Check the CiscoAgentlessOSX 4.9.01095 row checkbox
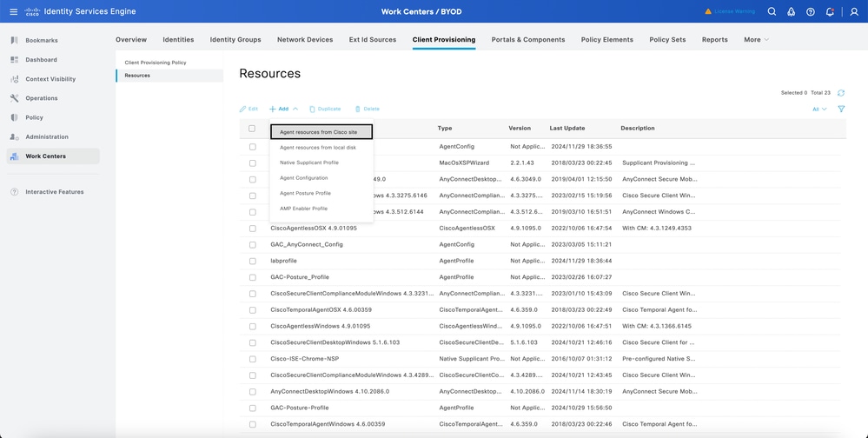This screenshot has width=868, height=438. click(253, 229)
